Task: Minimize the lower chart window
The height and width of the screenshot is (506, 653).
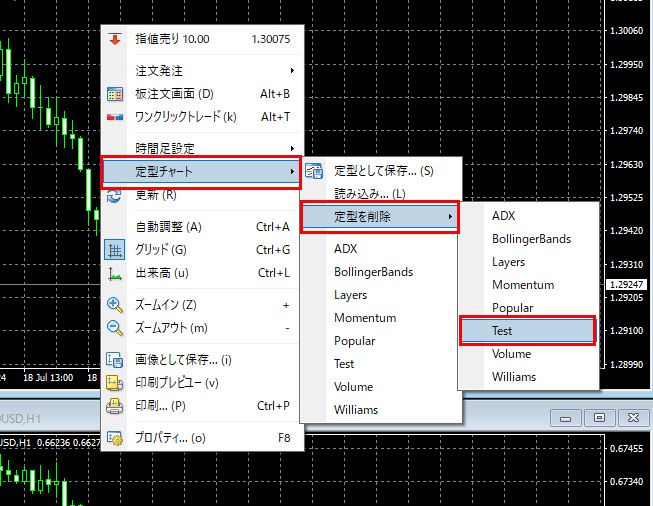Action: 565,418
